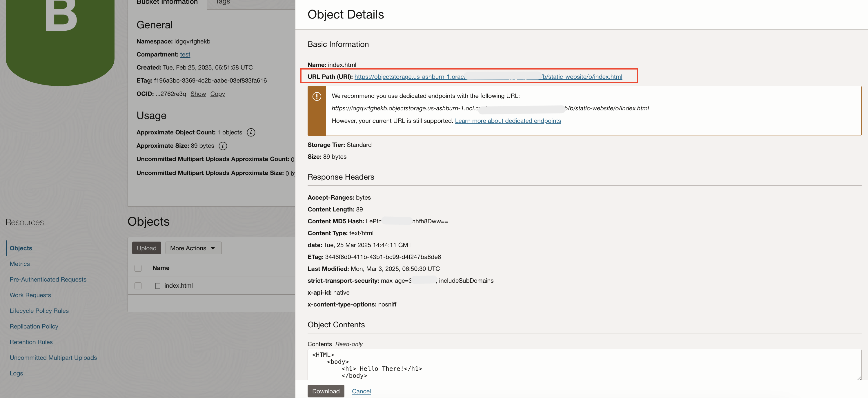Click Show next to the OCID
This screenshot has width=868, height=398.
(198, 94)
